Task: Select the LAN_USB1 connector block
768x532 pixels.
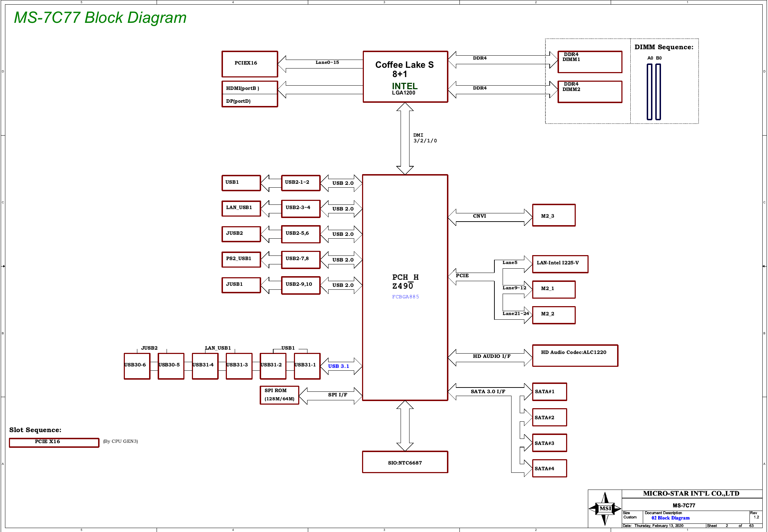Action: (x=241, y=208)
